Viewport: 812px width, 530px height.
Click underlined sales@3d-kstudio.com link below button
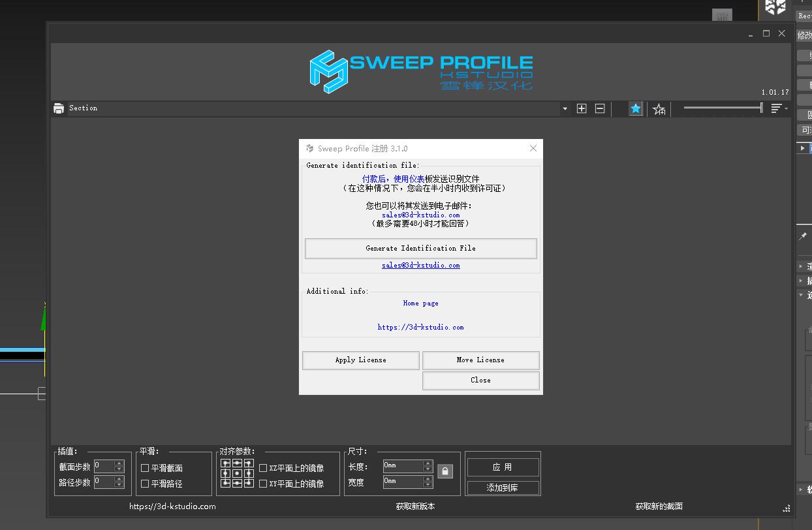point(420,266)
